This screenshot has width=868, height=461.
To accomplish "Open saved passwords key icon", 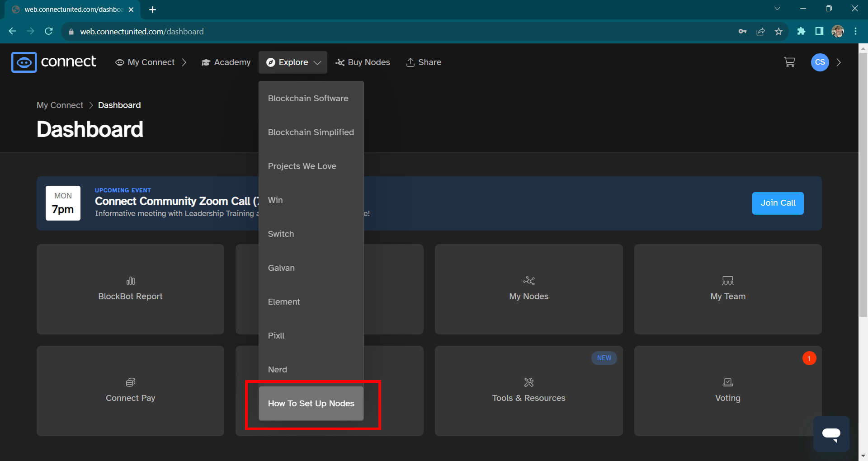I will 742,31.
